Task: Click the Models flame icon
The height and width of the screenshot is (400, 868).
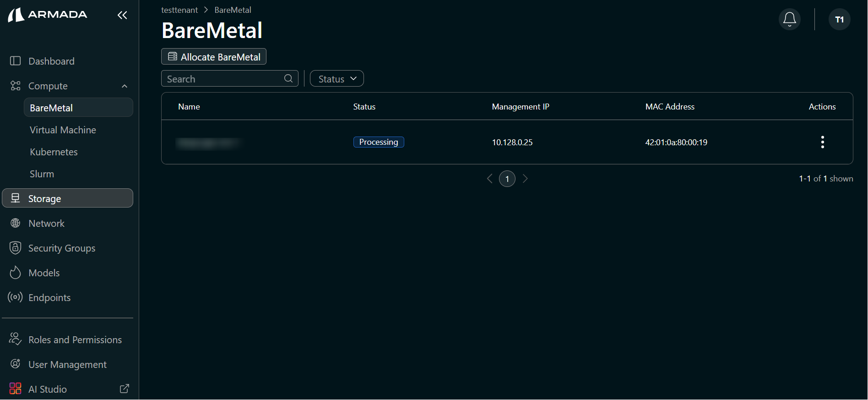Action: tap(16, 273)
